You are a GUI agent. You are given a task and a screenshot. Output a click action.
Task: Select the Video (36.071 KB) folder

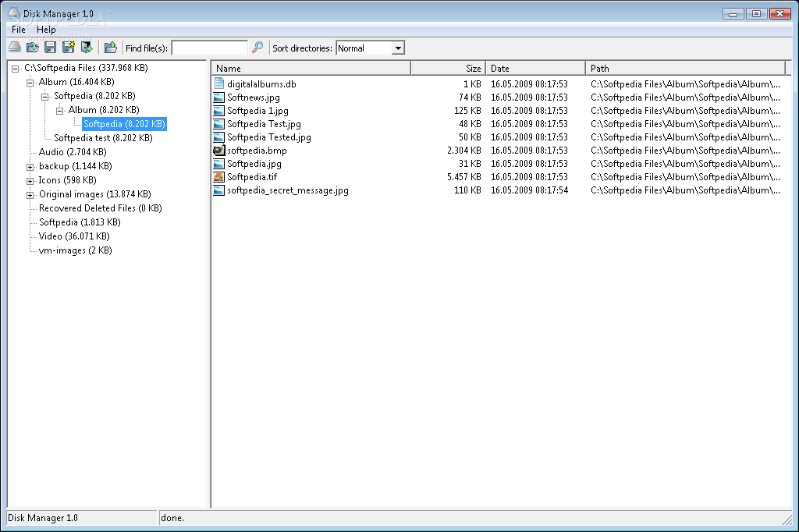point(74,236)
